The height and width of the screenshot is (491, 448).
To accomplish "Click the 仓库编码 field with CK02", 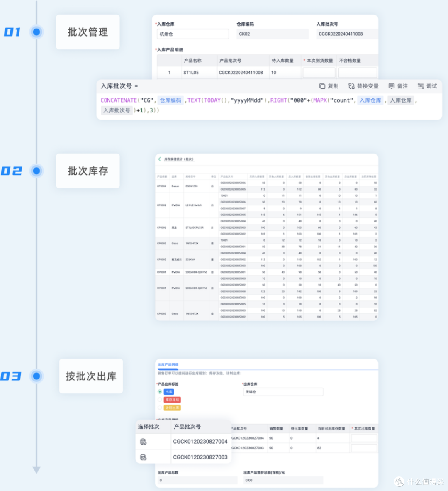I will pos(273,34).
